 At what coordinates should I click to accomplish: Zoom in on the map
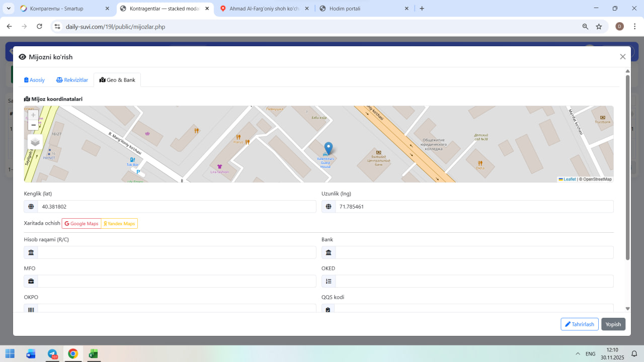[33, 115]
